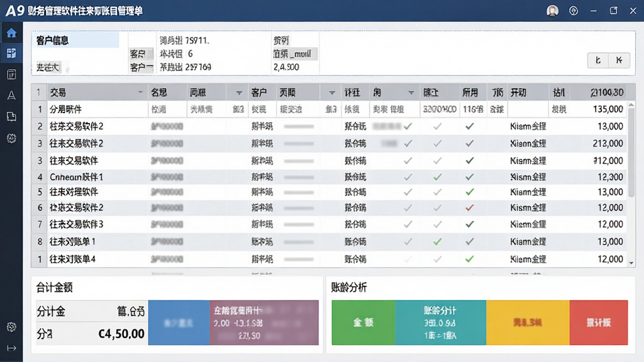Click the Ł button at top right
This screenshot has width=644, height=362.
tap(598, 60)
